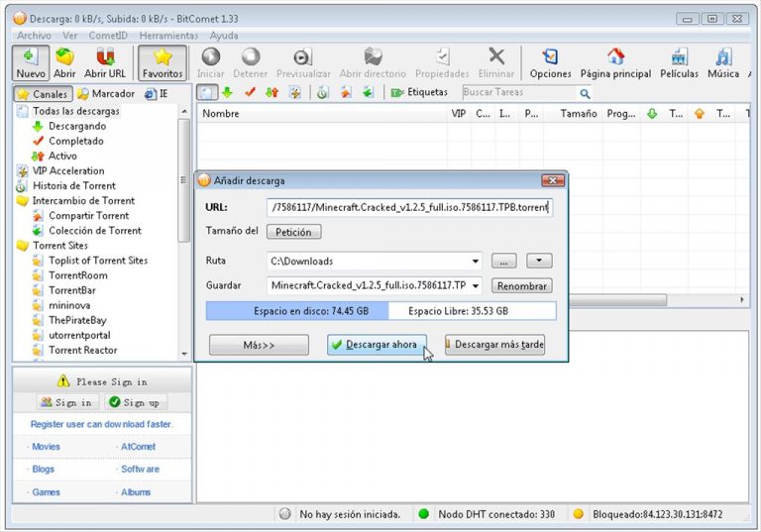
Task: Select Todas las descargas in tree
Action: click(75, 111)
